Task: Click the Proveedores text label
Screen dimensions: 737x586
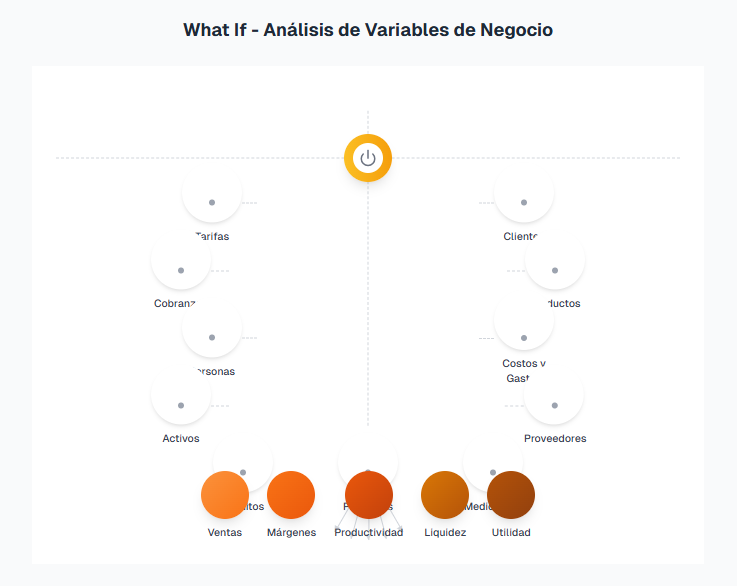Action: [555, 438]
